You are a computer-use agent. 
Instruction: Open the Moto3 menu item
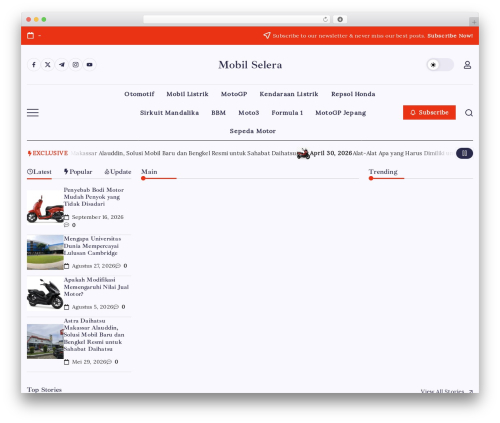pos(249,113)
